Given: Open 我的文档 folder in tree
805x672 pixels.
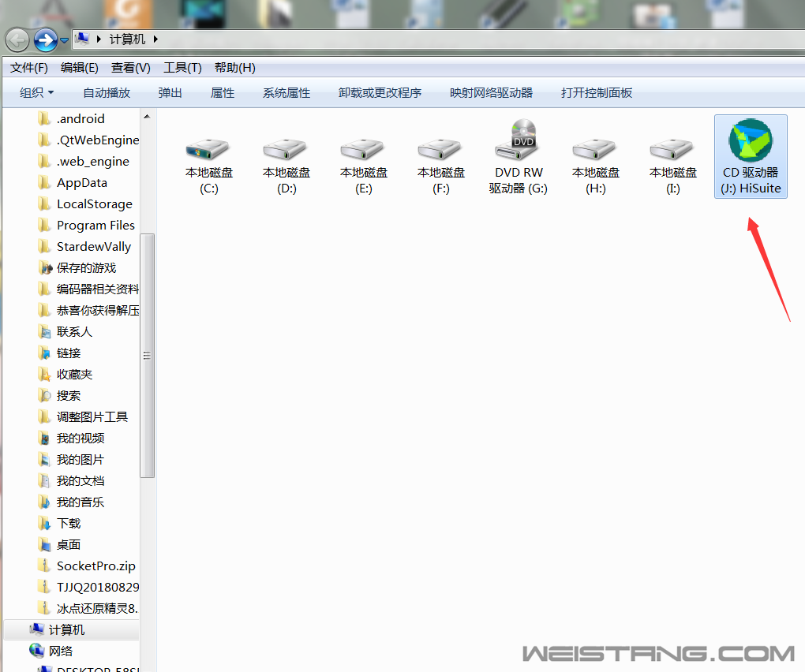Looking at the screenshot, I should 71,480.
